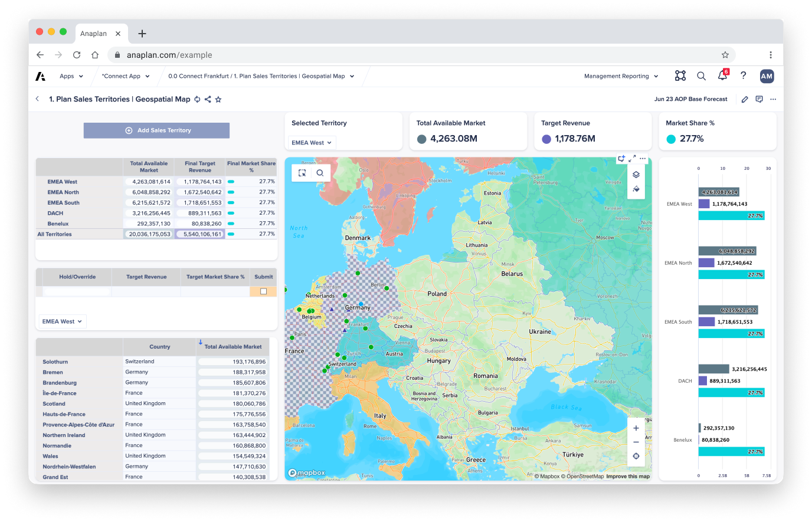Open page more options ellipsis
Viewport: 812px width, 522px height.
[x=773, y=99]
